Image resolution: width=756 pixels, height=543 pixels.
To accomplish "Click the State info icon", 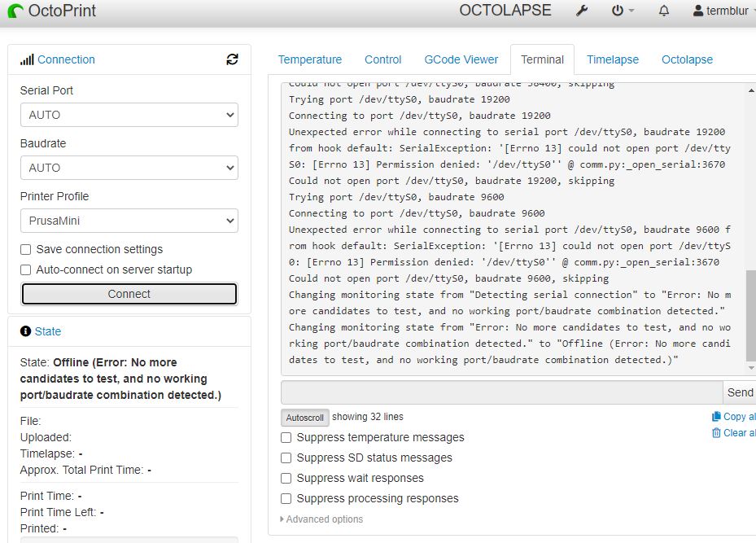I will (x=25, y=331).
